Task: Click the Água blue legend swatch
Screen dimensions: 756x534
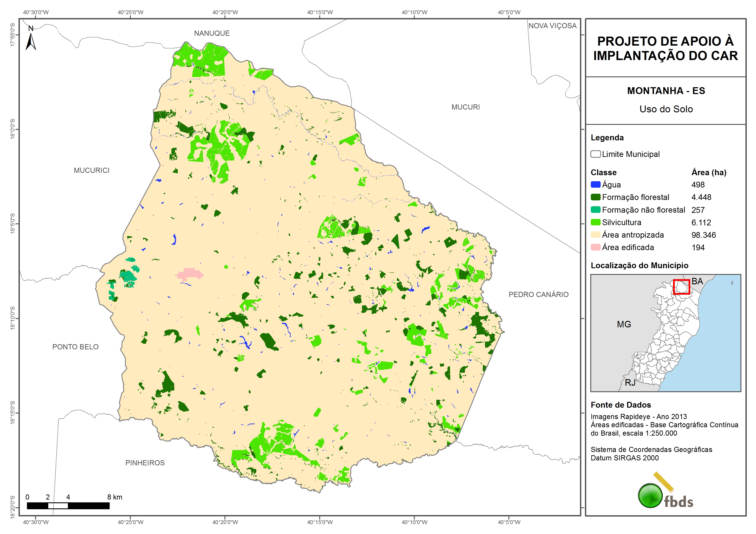Action: (x=595, y=185)
